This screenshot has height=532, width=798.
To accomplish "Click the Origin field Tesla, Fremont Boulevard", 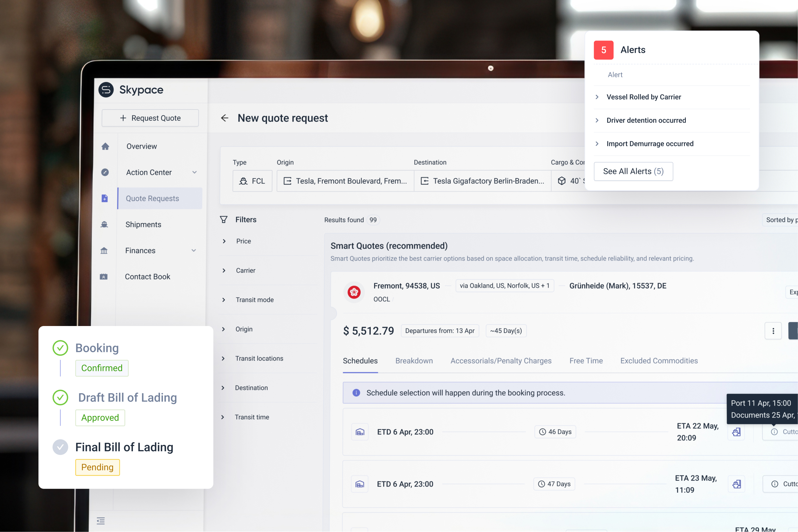I will [x=345, y=181].
